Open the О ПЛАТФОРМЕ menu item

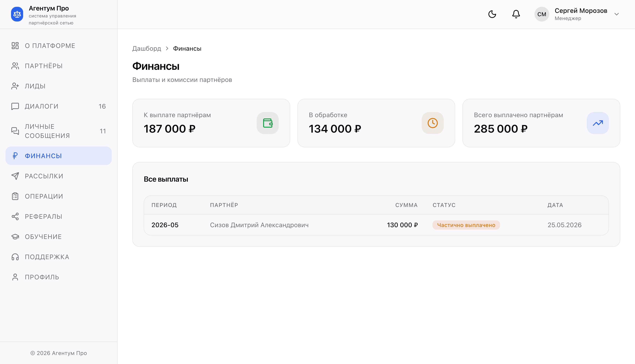pos(59,46)
